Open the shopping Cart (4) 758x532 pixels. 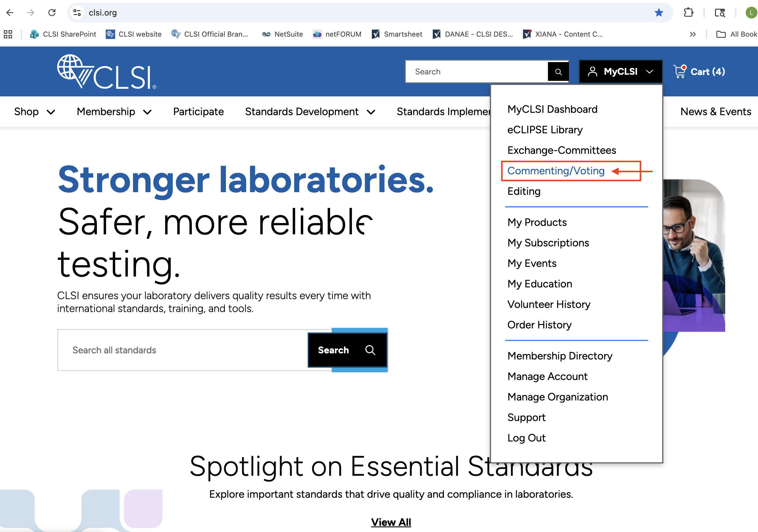click(x=699, y=71)
